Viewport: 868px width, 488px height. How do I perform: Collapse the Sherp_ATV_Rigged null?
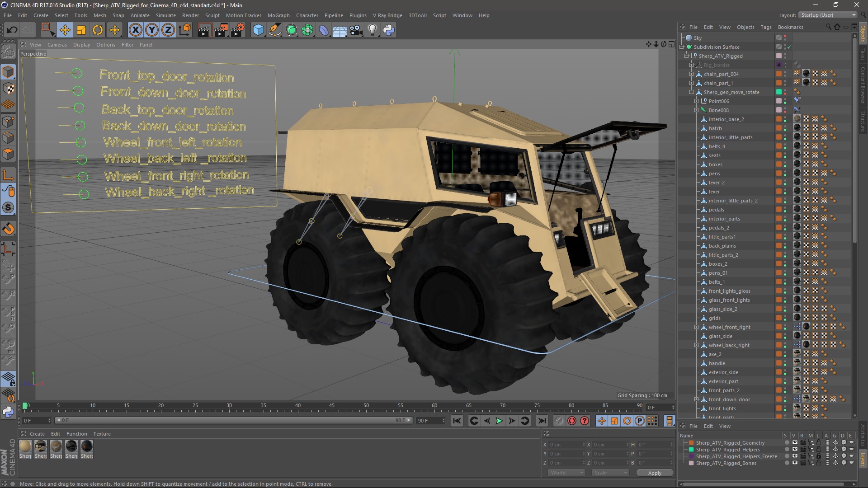point(687,56)
